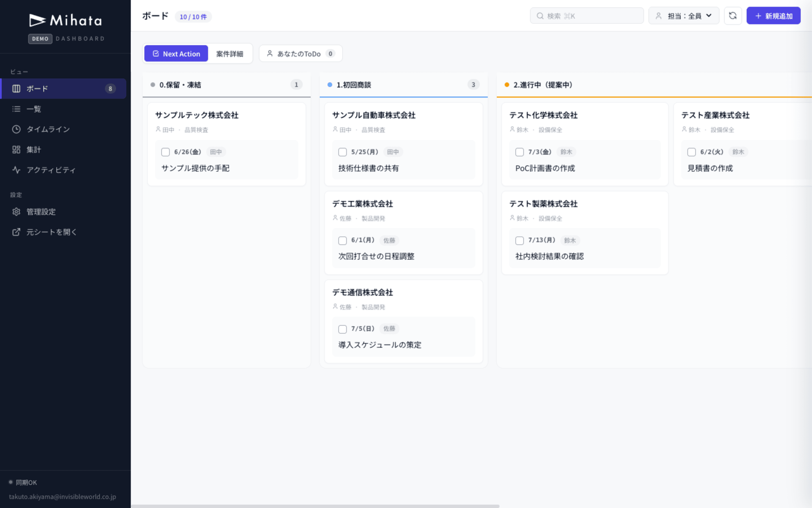812x508 pixels.
Task: Click the gear icon beside 管理設定
Action: (x=16, y=212)
